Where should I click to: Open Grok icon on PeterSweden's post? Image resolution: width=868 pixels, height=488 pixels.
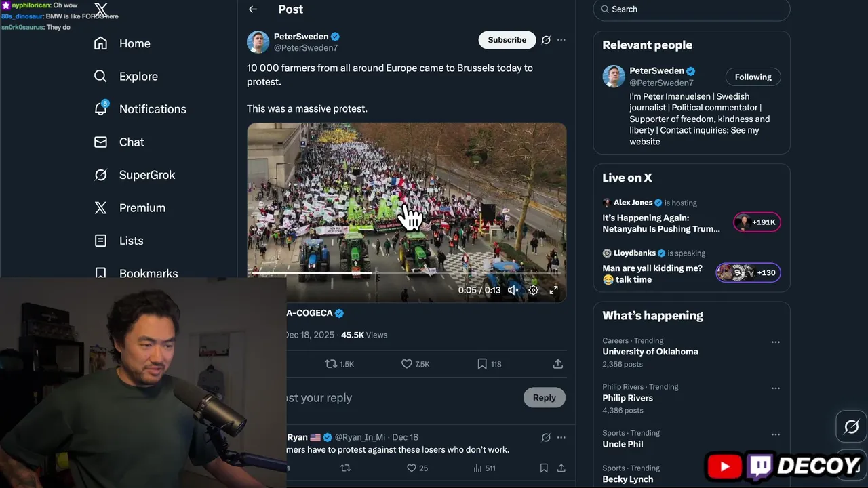coord(546,40)
